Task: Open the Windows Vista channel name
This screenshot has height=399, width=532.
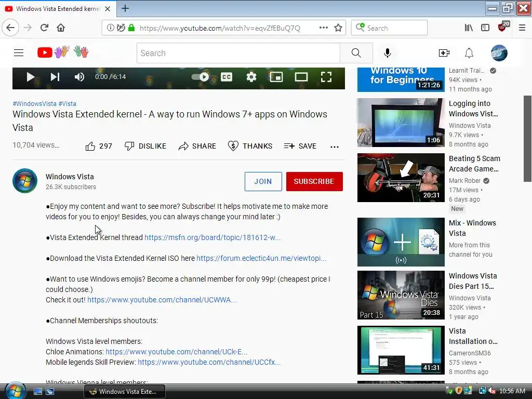Action: click(70, 177)
